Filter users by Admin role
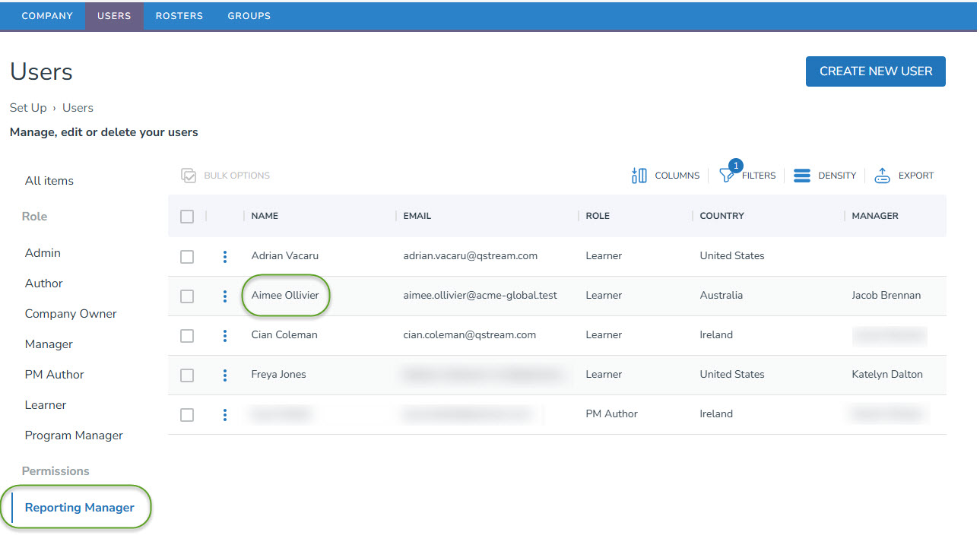 [x=43, y=253]
